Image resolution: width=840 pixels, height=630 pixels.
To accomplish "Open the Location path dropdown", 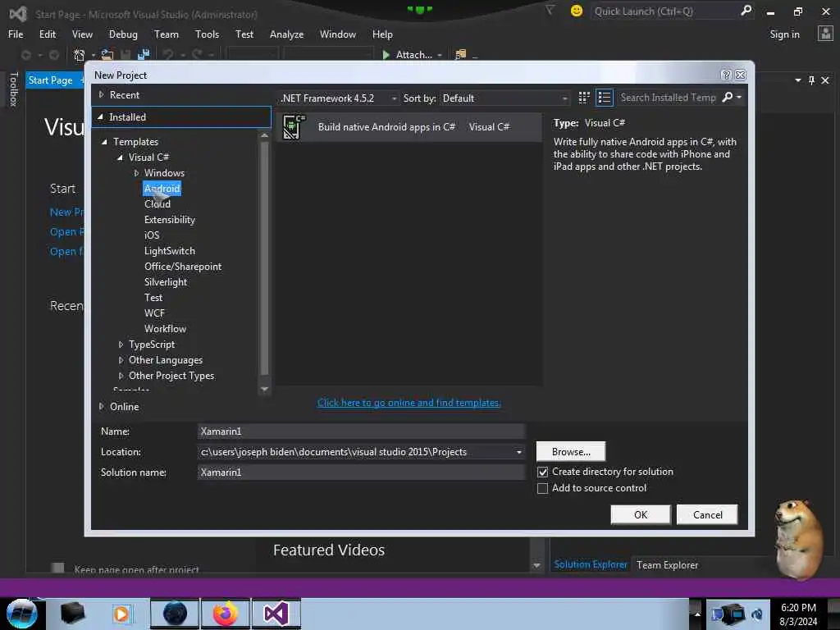I will [518, 452].
